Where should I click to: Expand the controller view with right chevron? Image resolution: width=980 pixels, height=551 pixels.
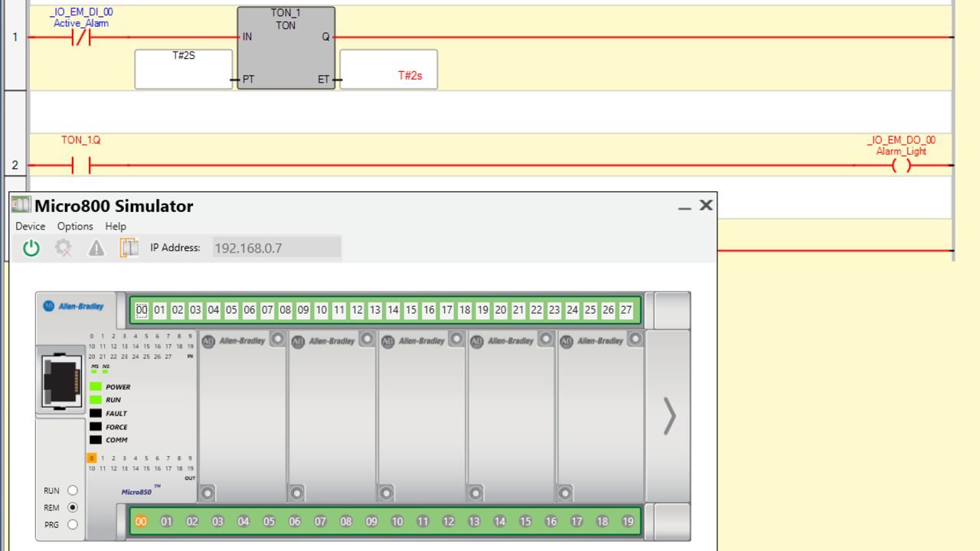(x=669, y=416)
